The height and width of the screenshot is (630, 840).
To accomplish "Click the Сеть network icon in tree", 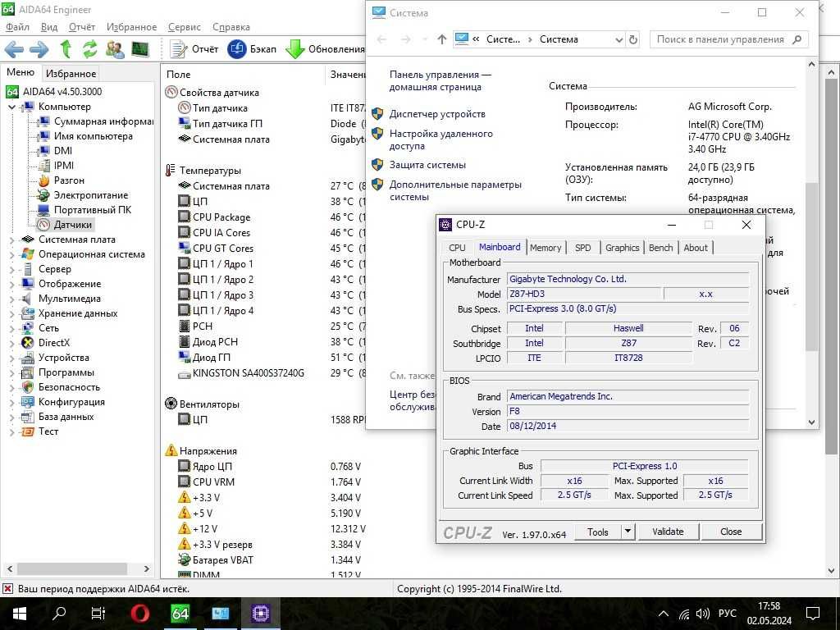I will (x=27, y=328).
